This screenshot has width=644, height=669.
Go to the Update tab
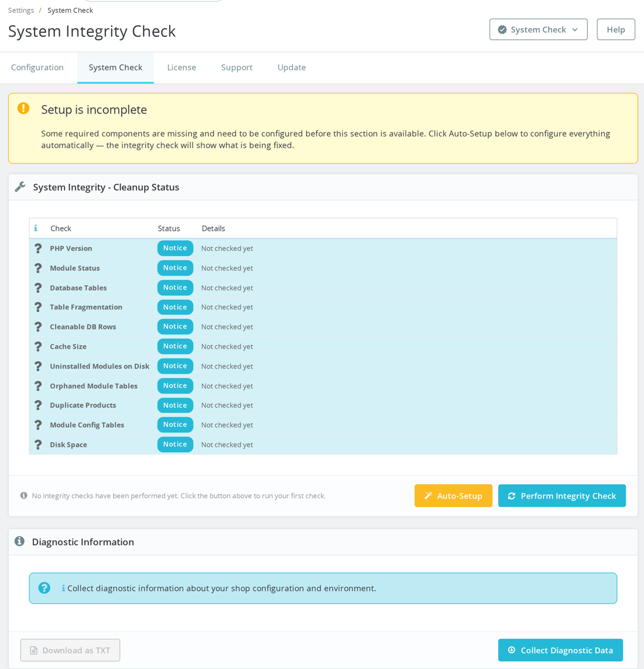pyautogui.click(x=292, y=67)
